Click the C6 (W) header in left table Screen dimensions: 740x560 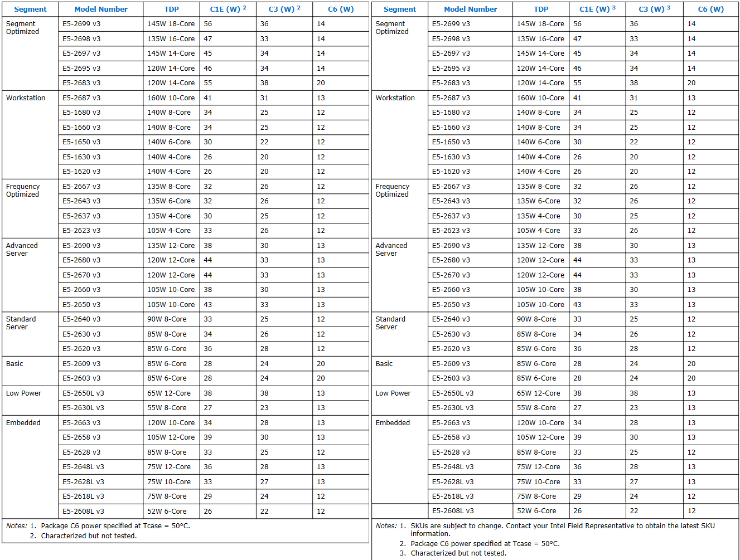(341, 9)
